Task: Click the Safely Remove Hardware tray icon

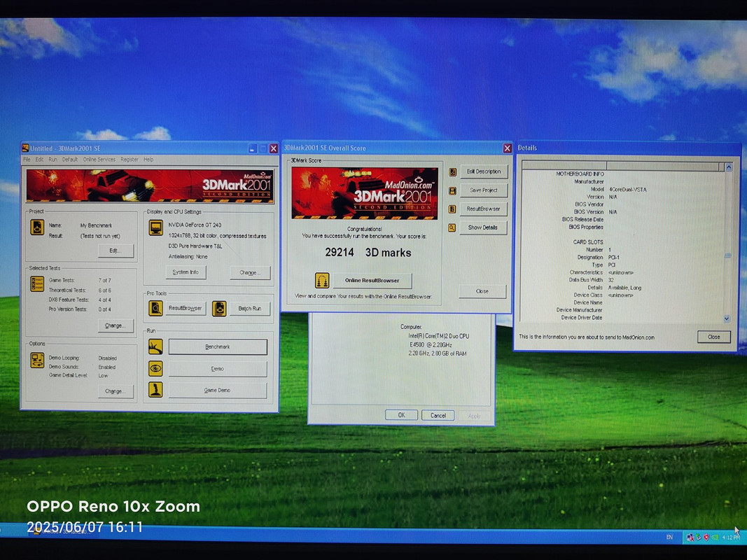Action: pyautogui.click(x=699, y=538)
